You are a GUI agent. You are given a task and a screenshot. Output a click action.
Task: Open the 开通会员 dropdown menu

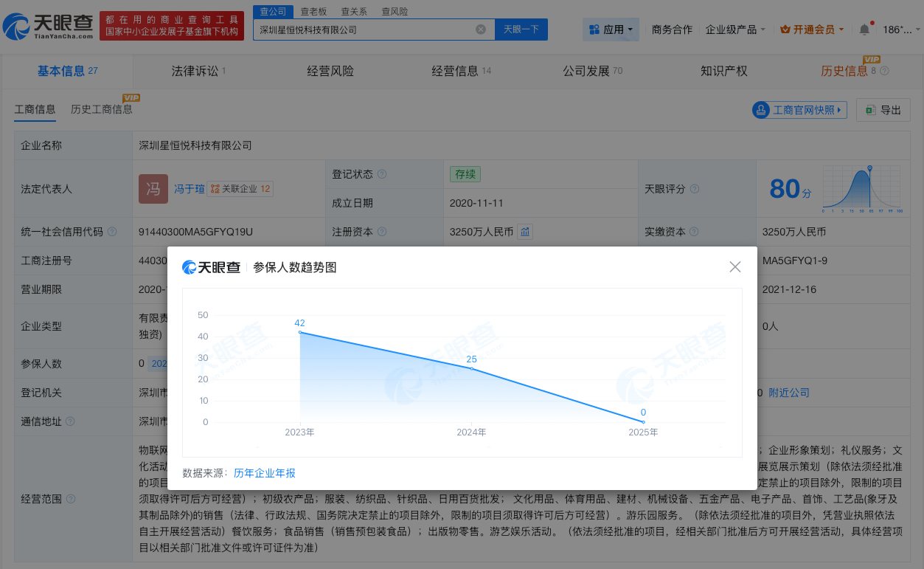pyautogui.click(x=810, y=30)
